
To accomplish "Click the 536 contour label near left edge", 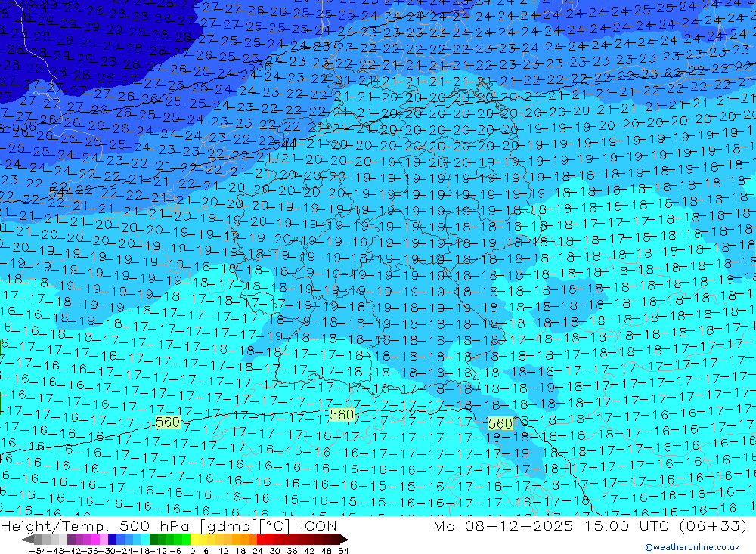I will [24, 127].
